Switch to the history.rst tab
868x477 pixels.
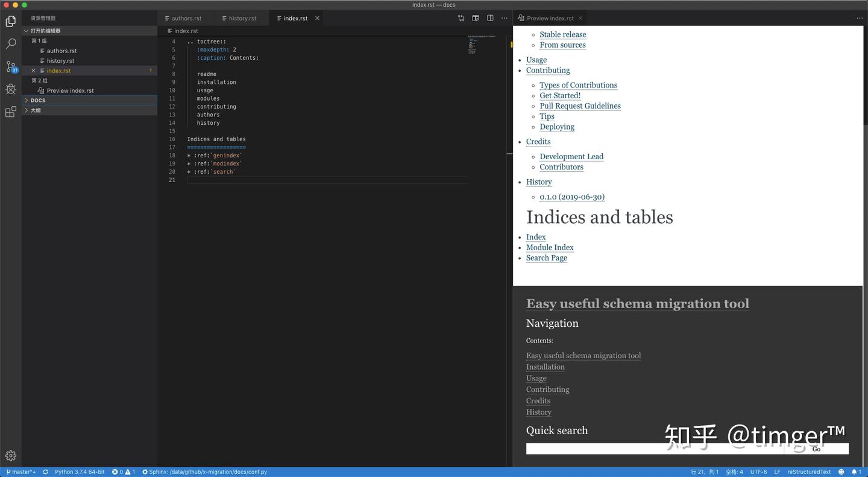click(242, 18)
